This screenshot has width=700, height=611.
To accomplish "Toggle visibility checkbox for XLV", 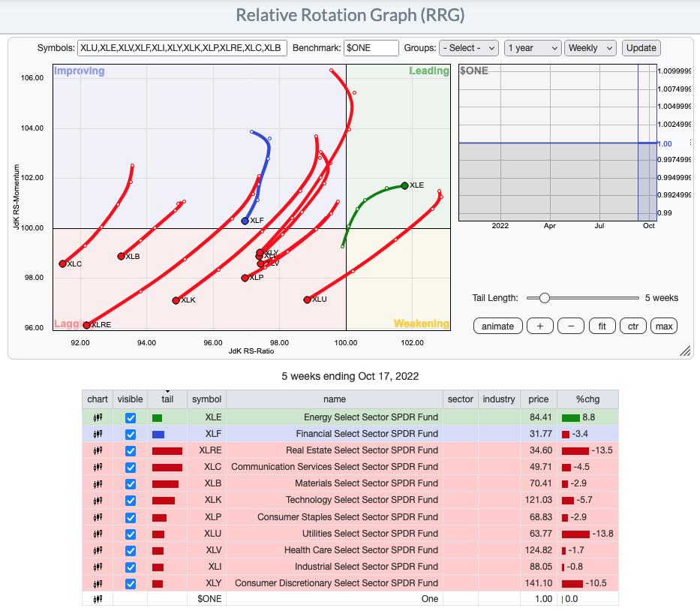I will click(x=131, y=550).
